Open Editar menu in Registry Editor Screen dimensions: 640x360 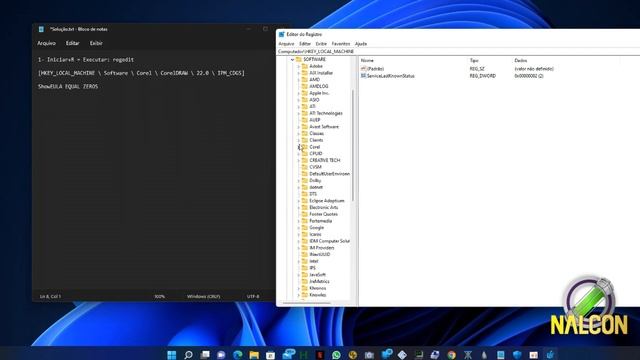[x=305, y=44]
